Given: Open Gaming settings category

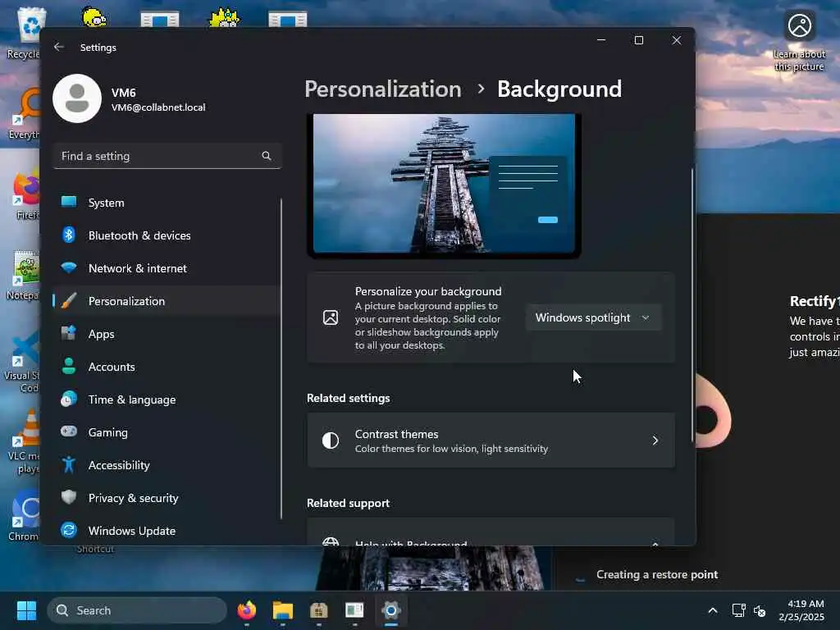Looking at the screenshot, I should (x=167, y=432).
